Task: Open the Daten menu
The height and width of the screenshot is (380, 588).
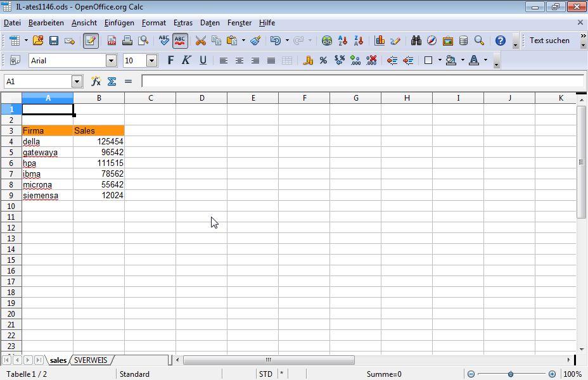Action: tap(210, 23)
